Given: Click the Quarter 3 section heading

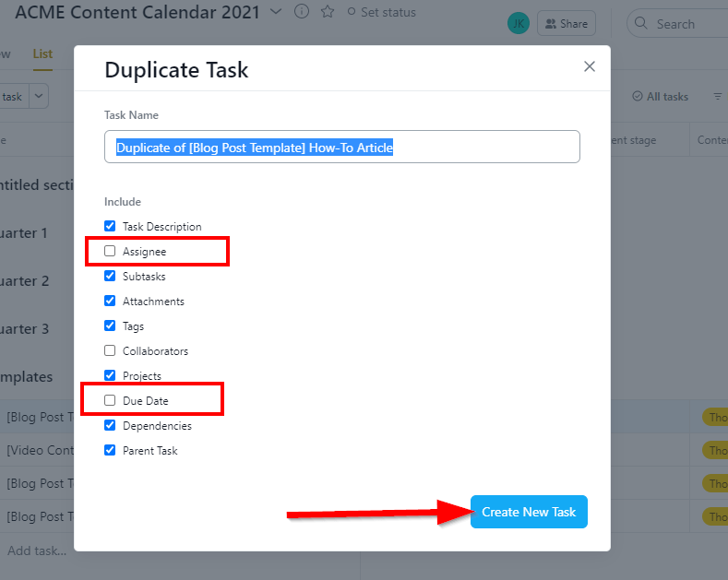Looking at the screenshot, I should click(x=24, y=329).
